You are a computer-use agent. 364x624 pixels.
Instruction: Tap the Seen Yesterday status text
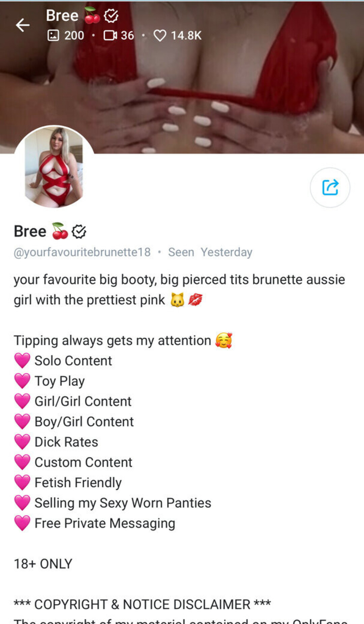pyautogui.click(x=210, y=252)
